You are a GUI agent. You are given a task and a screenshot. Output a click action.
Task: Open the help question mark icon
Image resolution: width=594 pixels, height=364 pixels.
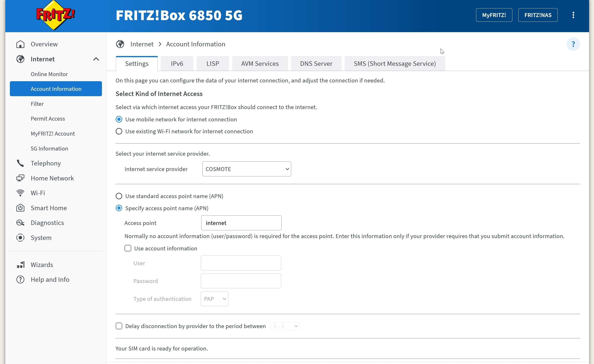(x=573, y=44)
